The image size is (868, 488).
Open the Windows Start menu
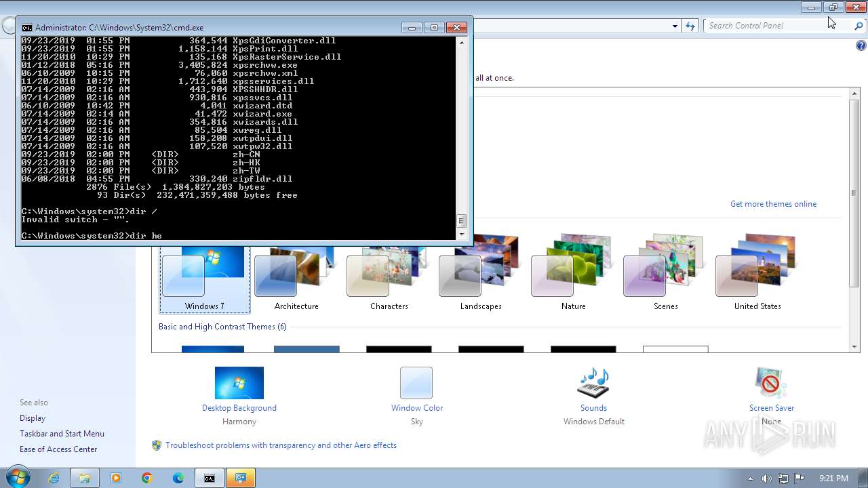coord(18,478)
